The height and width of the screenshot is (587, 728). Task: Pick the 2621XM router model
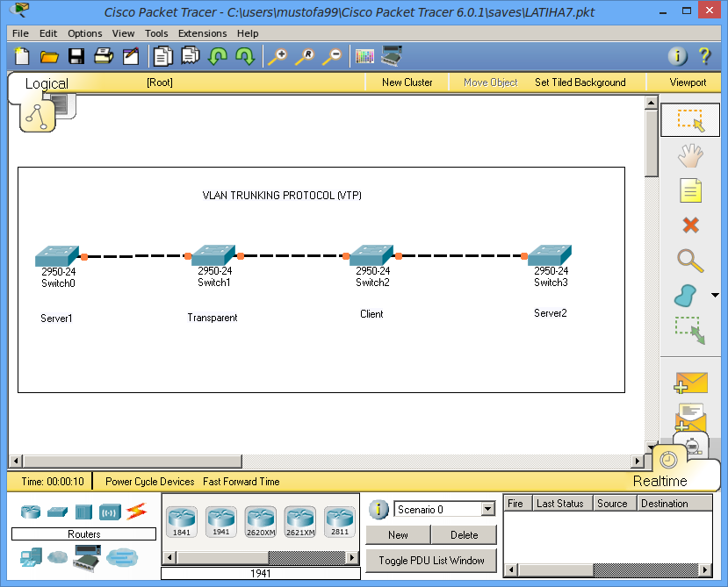click(x=300, y=522)
